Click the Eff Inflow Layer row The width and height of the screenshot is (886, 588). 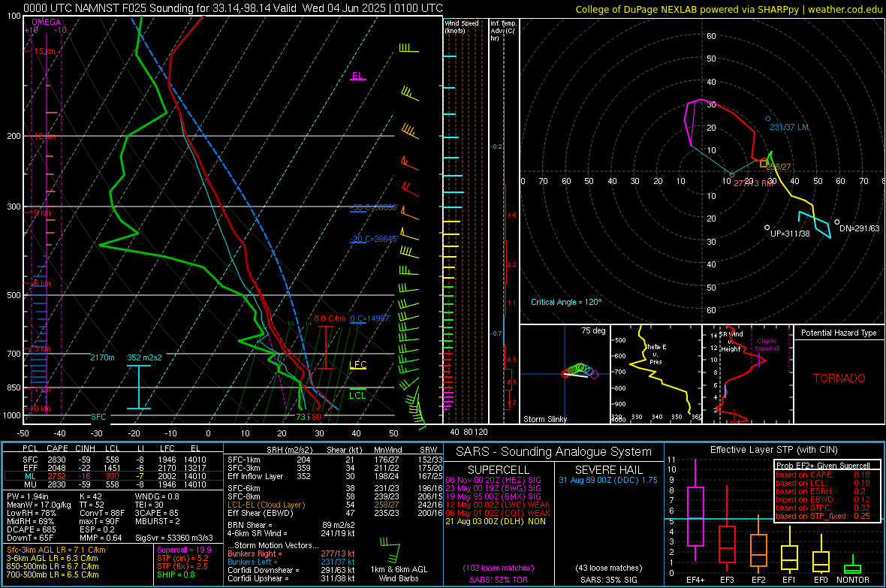[335, 476]
